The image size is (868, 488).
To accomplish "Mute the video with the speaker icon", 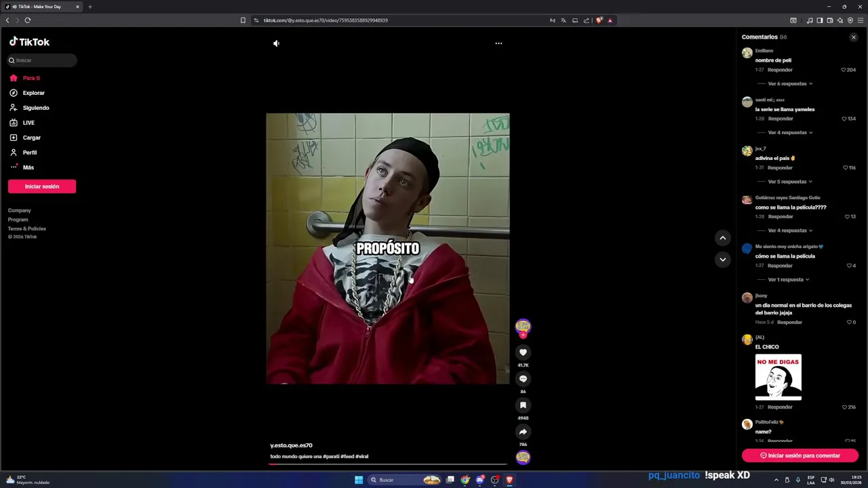I will click(x=276, y=43).
